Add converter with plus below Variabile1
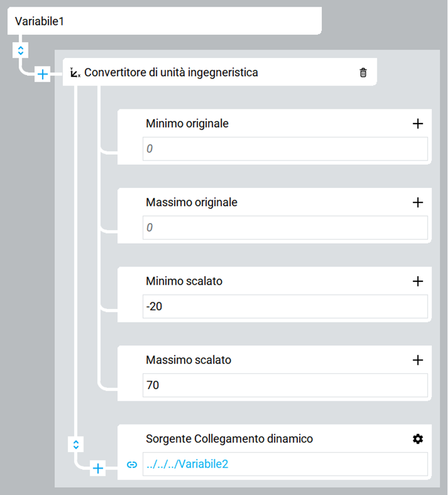The width and height of the screenshot is (448, 495). point(42,74)
